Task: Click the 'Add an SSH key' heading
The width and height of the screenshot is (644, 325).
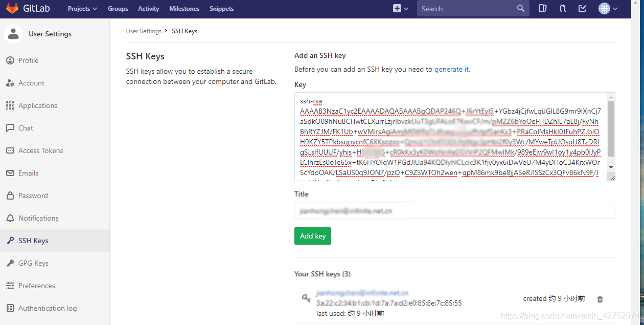Action: click(320, 55)
